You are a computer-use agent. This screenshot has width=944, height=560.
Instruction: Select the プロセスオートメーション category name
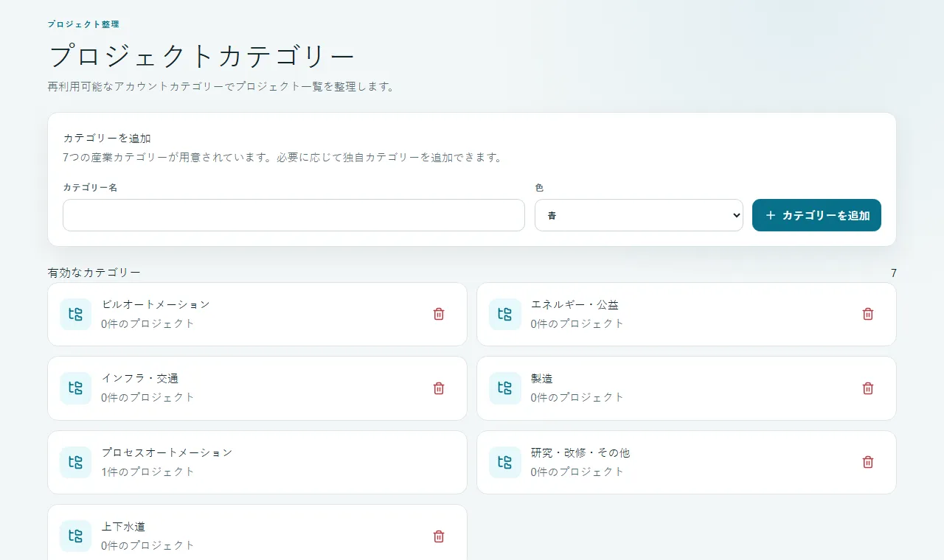point(167,452)
